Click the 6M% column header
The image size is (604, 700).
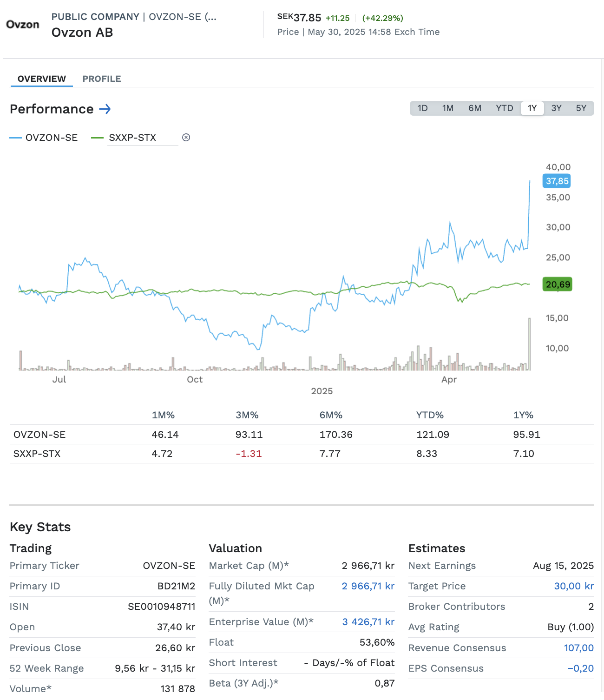(x=331, y=415)
